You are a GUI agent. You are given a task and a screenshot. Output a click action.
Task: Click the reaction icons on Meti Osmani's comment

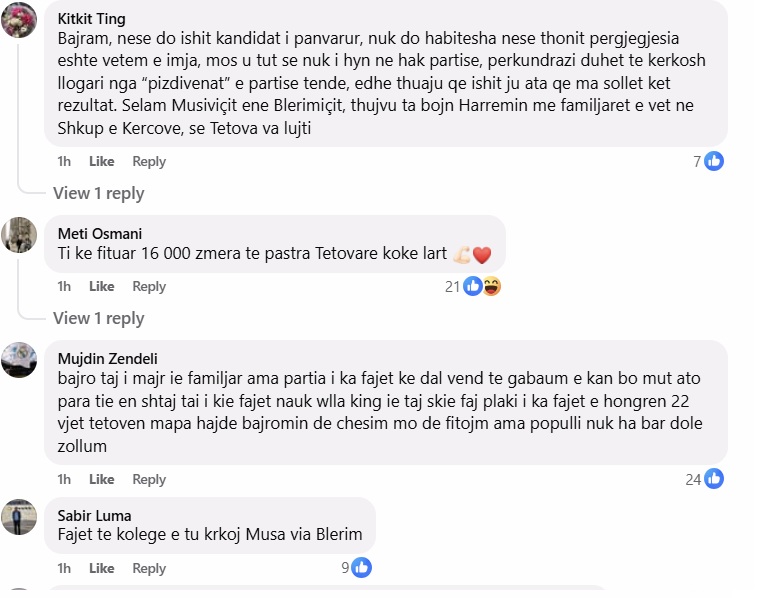tap(481, 286)
